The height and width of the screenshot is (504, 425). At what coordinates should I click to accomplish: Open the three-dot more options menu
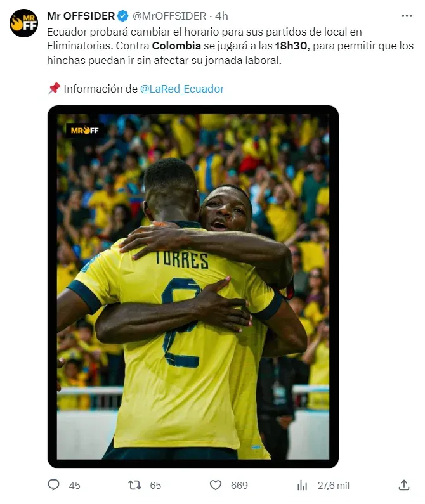[x=407, y=16]
